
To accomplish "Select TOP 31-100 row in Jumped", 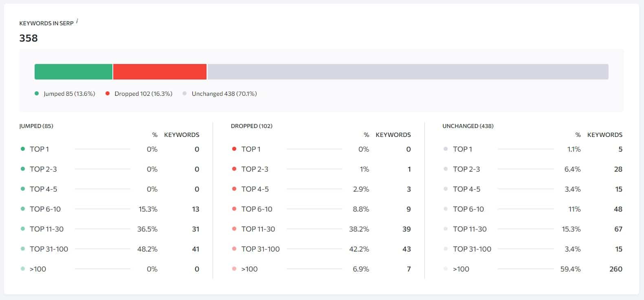I will coord(110,249).
